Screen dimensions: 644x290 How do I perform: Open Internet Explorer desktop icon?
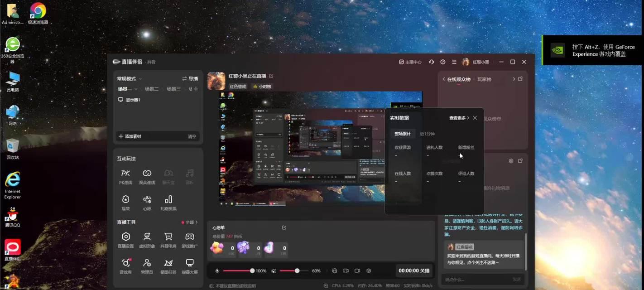[x=13, y=185]
